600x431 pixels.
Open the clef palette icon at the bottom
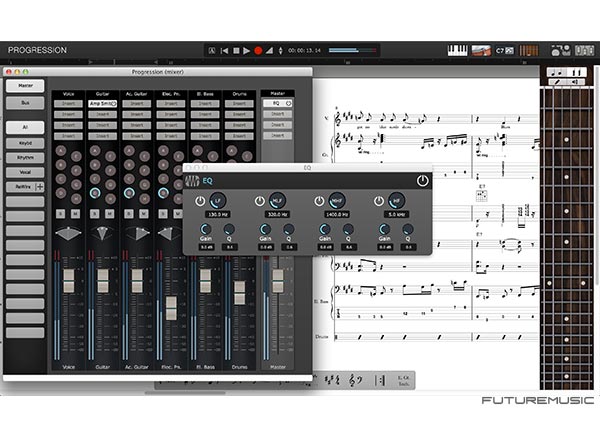coord(356,380)
